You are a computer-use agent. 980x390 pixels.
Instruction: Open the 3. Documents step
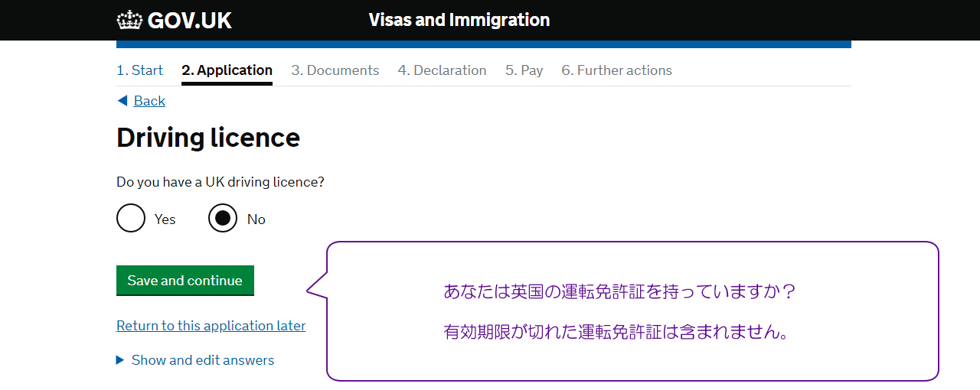coord(335,70)
